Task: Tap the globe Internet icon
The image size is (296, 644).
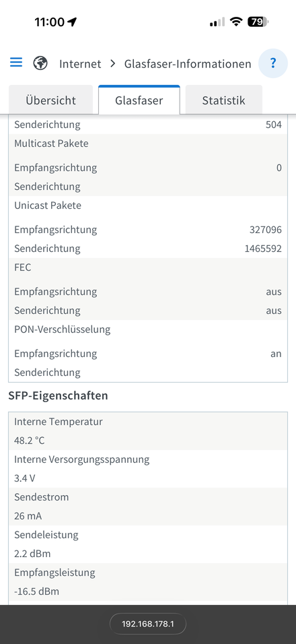Action: (x=40, y=63)
